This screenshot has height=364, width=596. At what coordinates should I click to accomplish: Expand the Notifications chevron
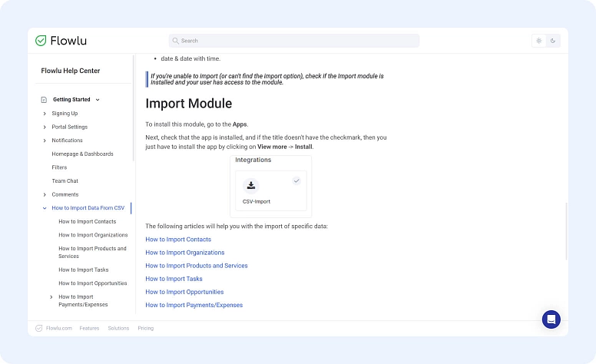pos(45,141)
